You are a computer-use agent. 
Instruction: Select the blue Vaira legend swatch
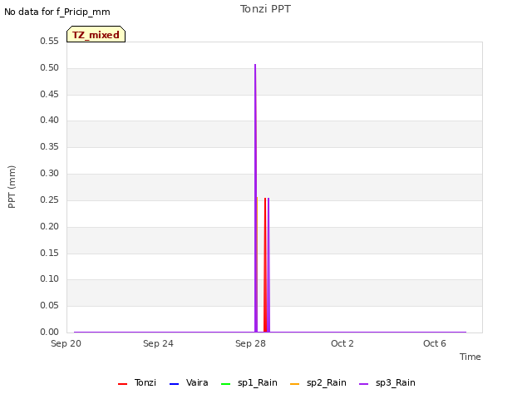tap(174, 384)
